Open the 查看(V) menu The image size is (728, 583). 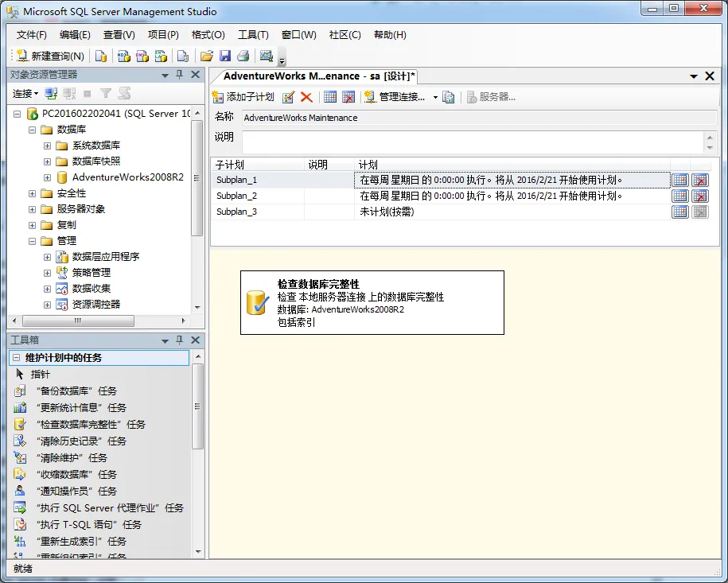pyautogui.click(x=119, y=35)
